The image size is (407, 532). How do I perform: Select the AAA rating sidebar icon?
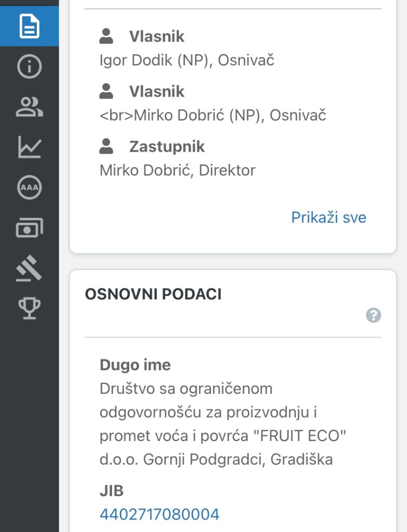29,188
